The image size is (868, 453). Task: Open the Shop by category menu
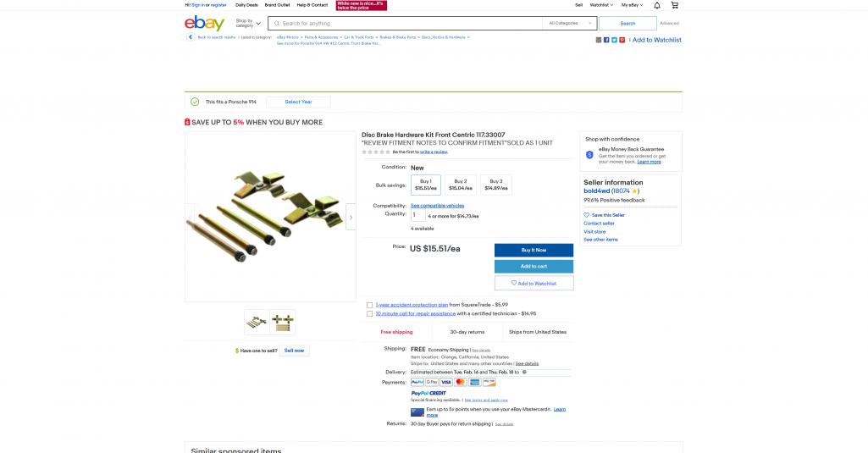[247, 23]
